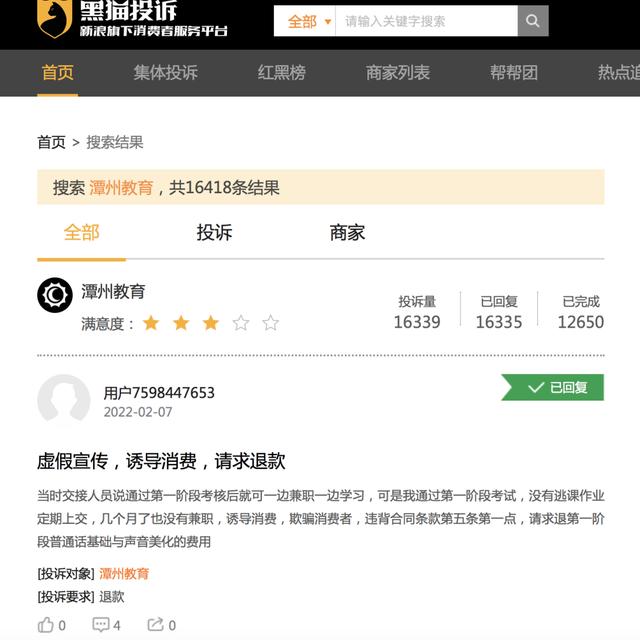Click the magnifier search button
The image size is (640, 640).
click(533, 21)
